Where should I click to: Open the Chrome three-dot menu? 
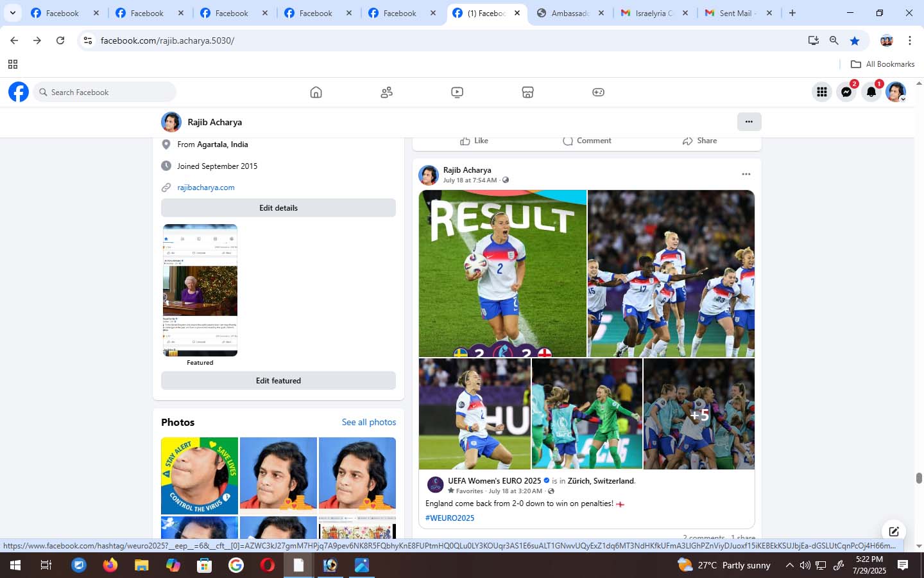910,40
